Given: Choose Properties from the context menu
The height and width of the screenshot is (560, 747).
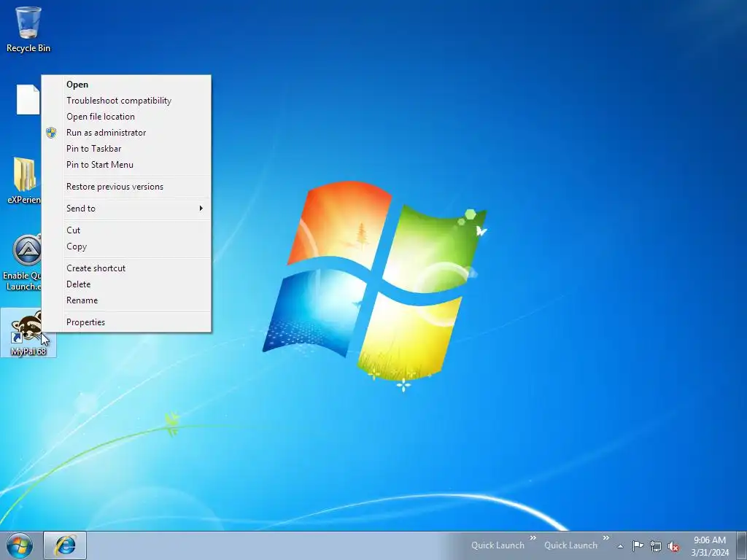Looking at the screenshot, I should tap(126, 322).
